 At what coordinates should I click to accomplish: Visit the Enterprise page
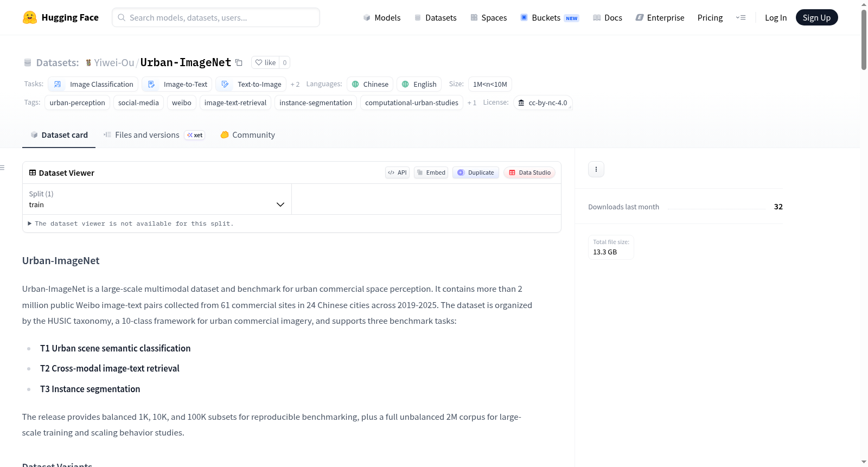click(x=660, y=17)
